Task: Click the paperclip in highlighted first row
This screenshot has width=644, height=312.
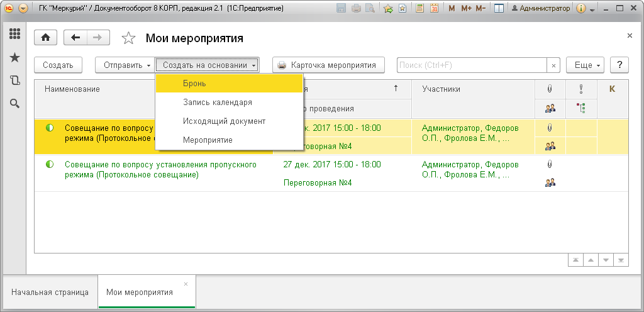Action: [x=550, y=128]
